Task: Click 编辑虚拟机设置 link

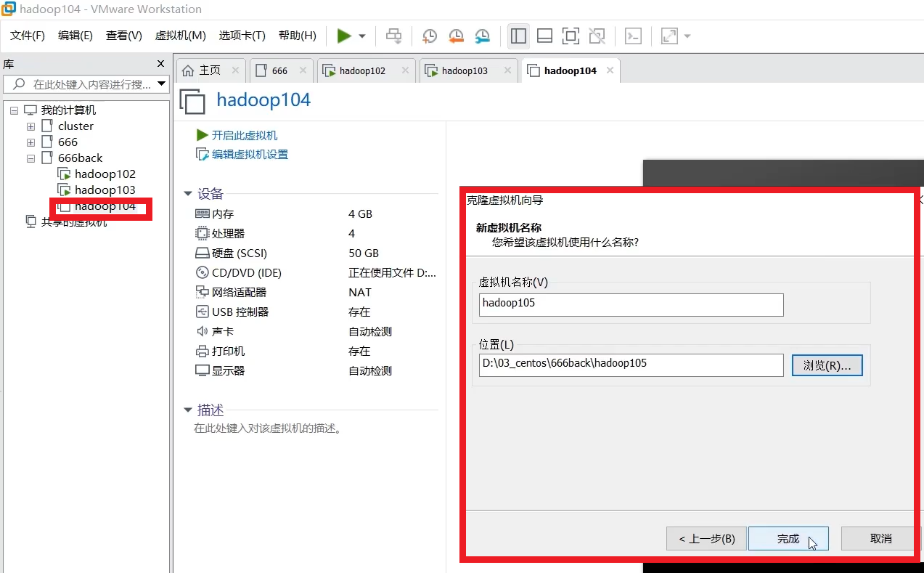Action: 250,155
